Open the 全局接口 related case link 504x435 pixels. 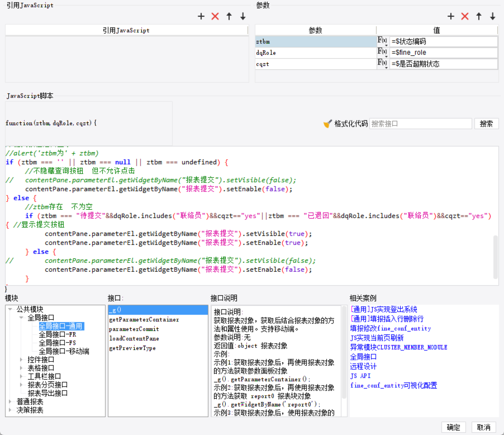click(x=363, y=357)
